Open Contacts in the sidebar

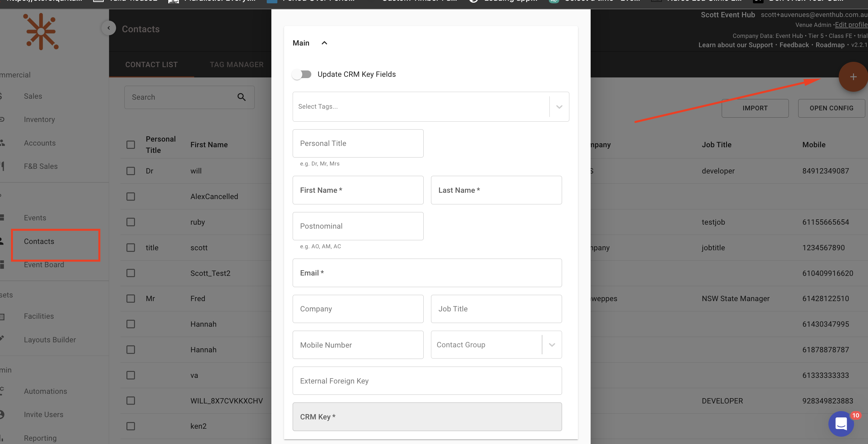coord(39,241)
